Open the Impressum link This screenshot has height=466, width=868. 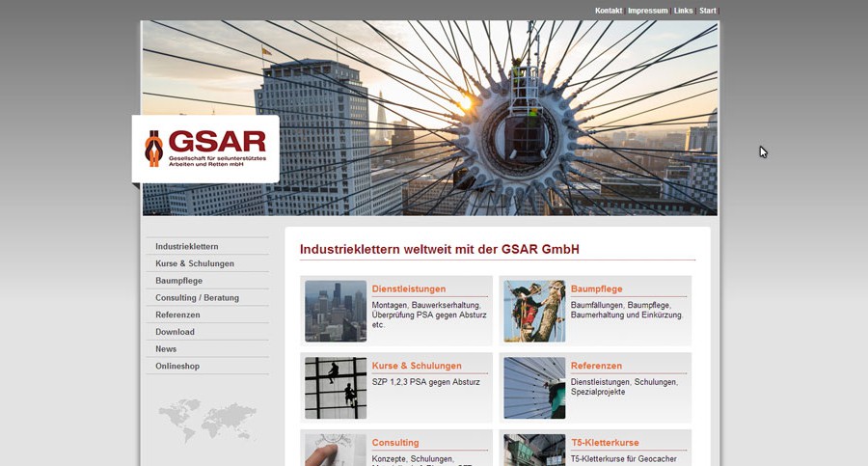tap(648, 11)
